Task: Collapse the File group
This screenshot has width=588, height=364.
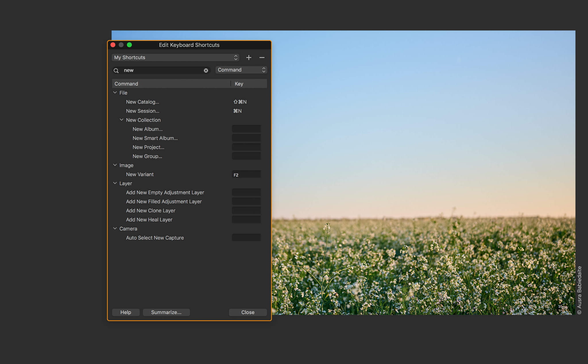Action: coord(115,93)
